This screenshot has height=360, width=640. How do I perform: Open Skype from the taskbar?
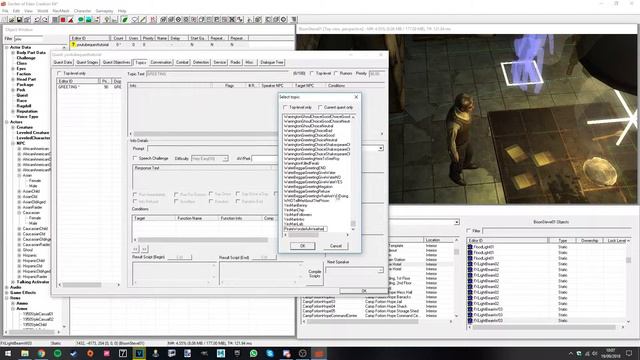270,353
